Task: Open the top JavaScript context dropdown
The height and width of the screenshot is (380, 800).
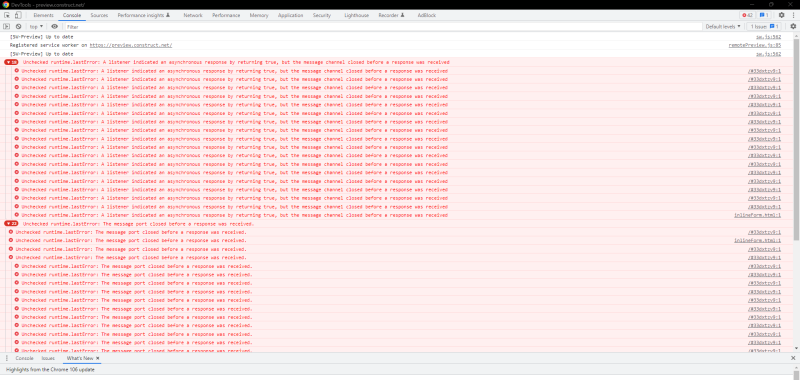Action: tap(36, 27)
